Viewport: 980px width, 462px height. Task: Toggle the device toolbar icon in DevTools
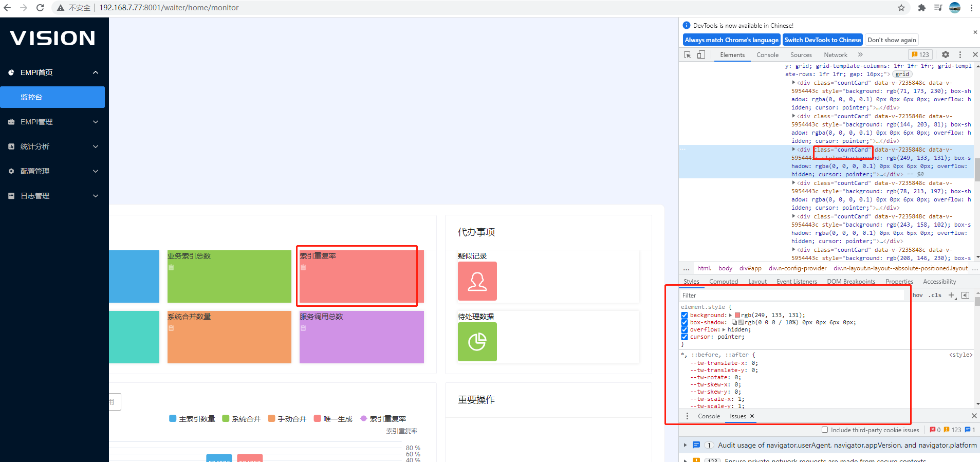point(701,54)
